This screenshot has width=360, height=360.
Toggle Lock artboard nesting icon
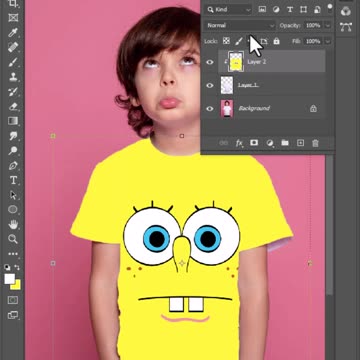(x=264, y=41)
